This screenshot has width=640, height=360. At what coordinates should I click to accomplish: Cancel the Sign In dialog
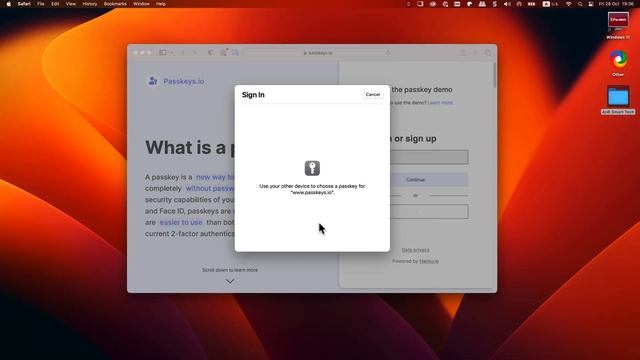(372, 94)
